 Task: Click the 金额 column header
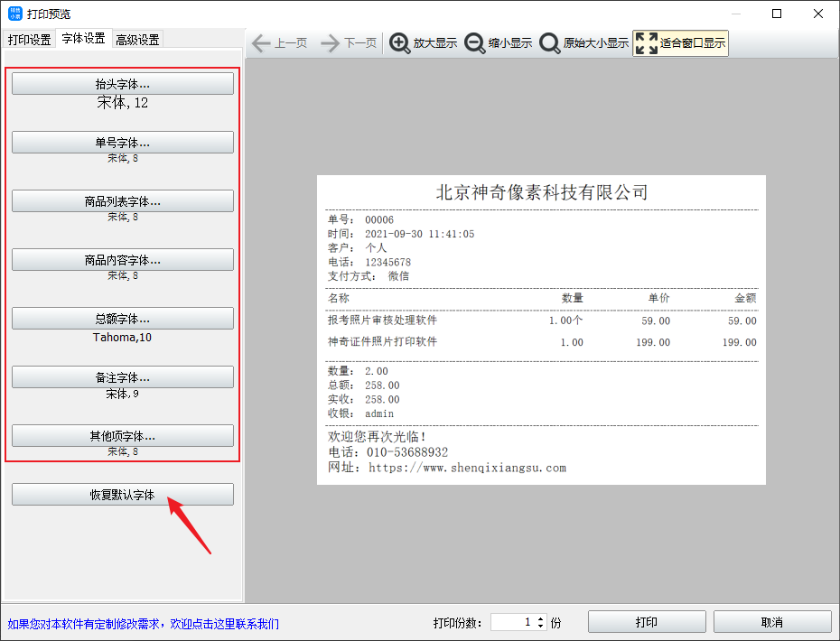tap(745, 298)
